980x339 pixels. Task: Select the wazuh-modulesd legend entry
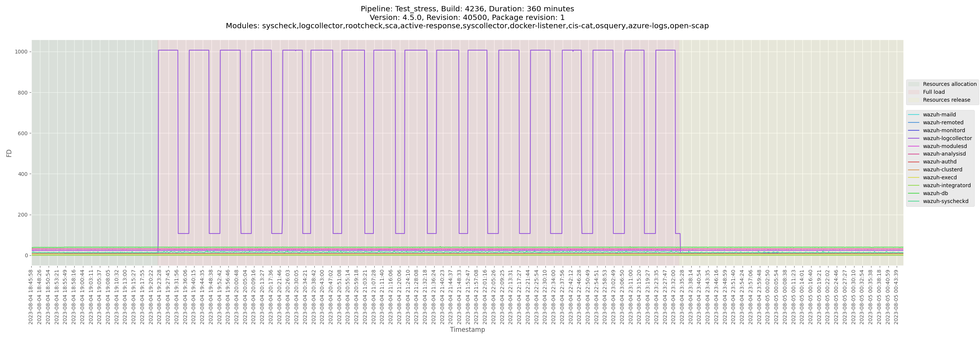(944, 146)
